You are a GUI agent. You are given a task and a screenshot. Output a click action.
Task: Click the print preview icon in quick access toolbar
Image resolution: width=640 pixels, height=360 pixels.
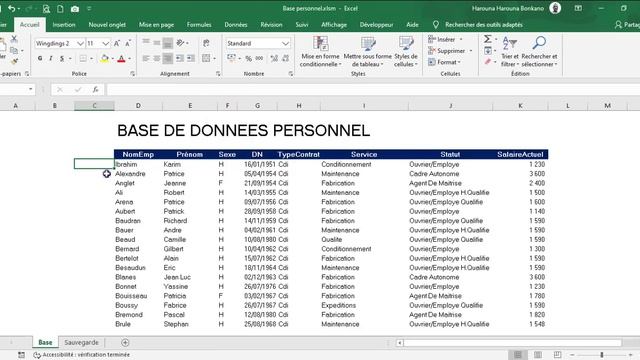pos(46,9)
